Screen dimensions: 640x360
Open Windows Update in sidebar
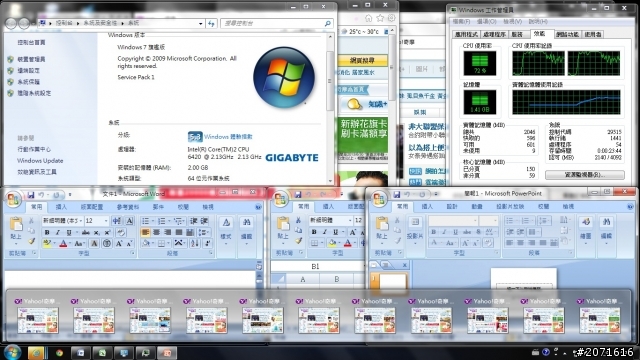40,161
